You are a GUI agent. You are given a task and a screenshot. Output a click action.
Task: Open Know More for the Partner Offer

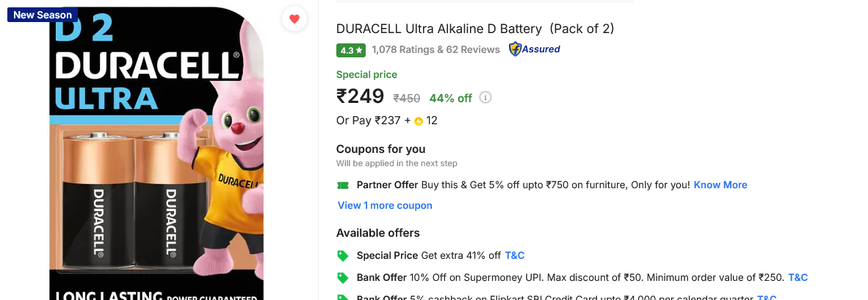pyautogui.click(x=720, y=185)
